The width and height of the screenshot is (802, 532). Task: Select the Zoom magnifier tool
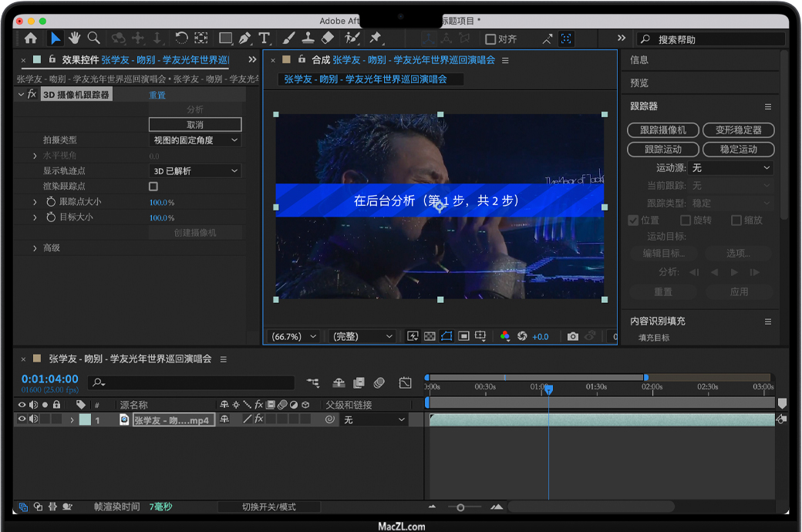pyautogui.click(x=93, y=38)
